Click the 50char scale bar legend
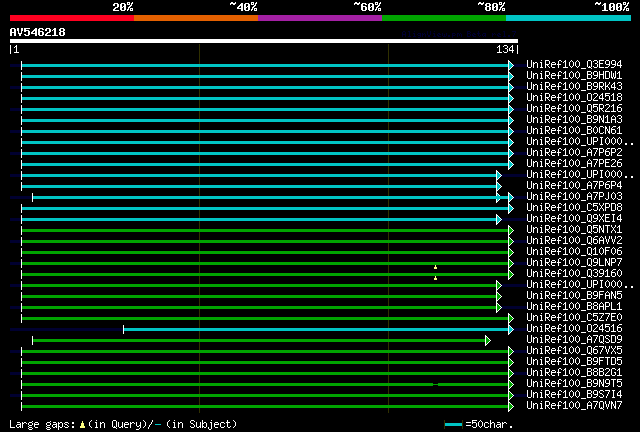640x432 pixels. (x=453, y=424)
